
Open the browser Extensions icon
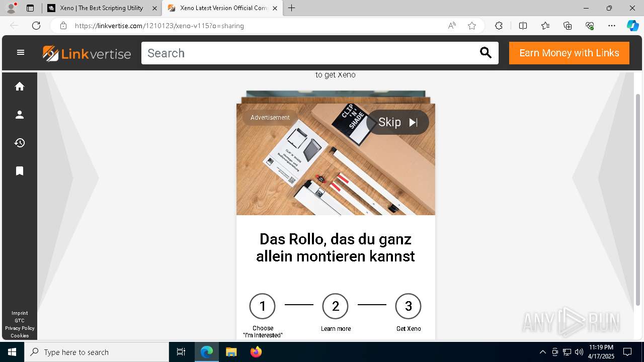(499, 26)
